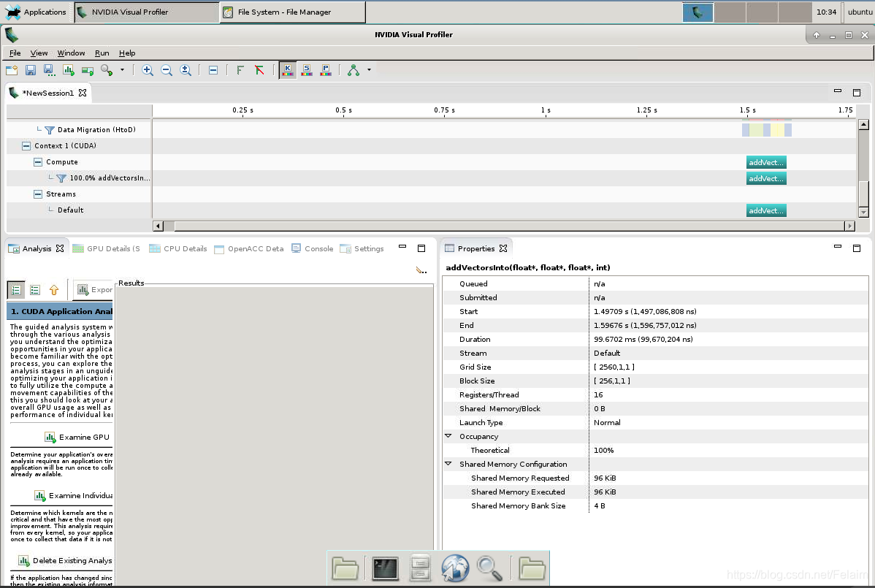The image size is (875, 588).
Task: Click the Save session floppy icon
Action: tap(31, 69)
